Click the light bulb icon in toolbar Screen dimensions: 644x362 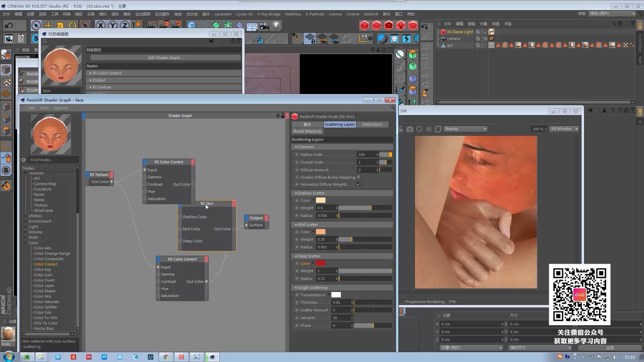pos(276,25)
